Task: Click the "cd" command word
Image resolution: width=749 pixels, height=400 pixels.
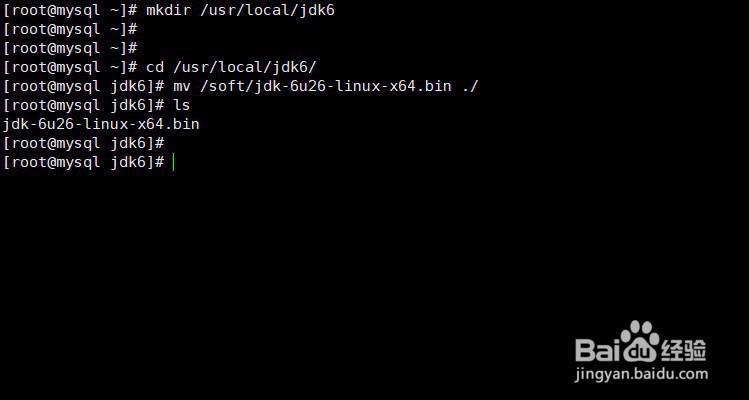Action: pos(155,67)
